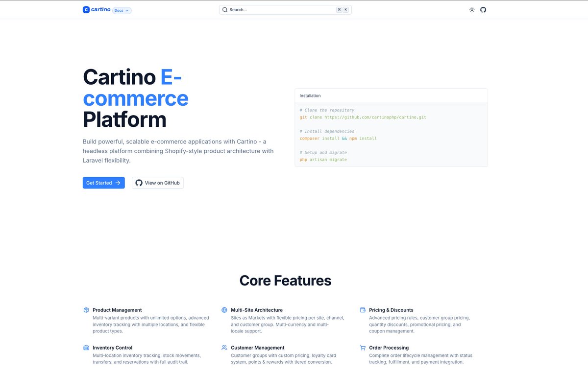Click the php artisan migrate line

(x=323, y=160)
